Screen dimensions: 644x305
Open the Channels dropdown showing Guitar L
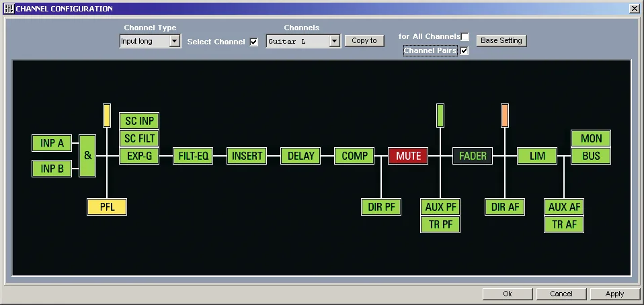pos(303,41)
